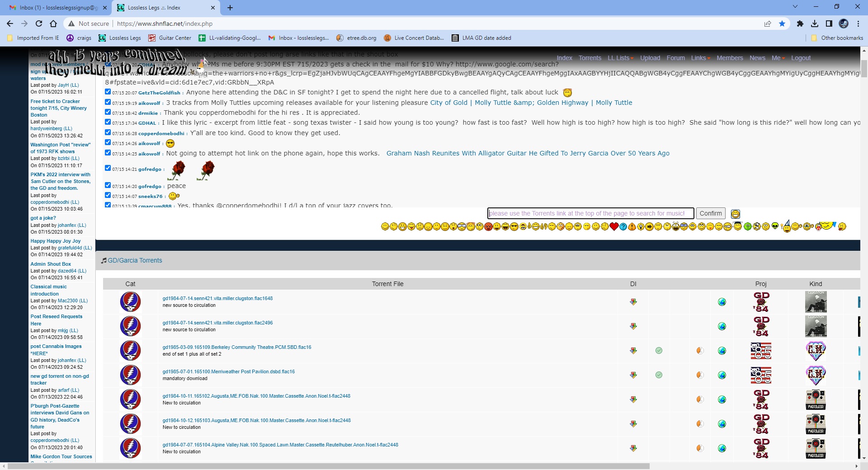This screenshot has height=470, width=868.
Task: Click the music note icon by GD/Garcia Torrents
Action: 104,260
